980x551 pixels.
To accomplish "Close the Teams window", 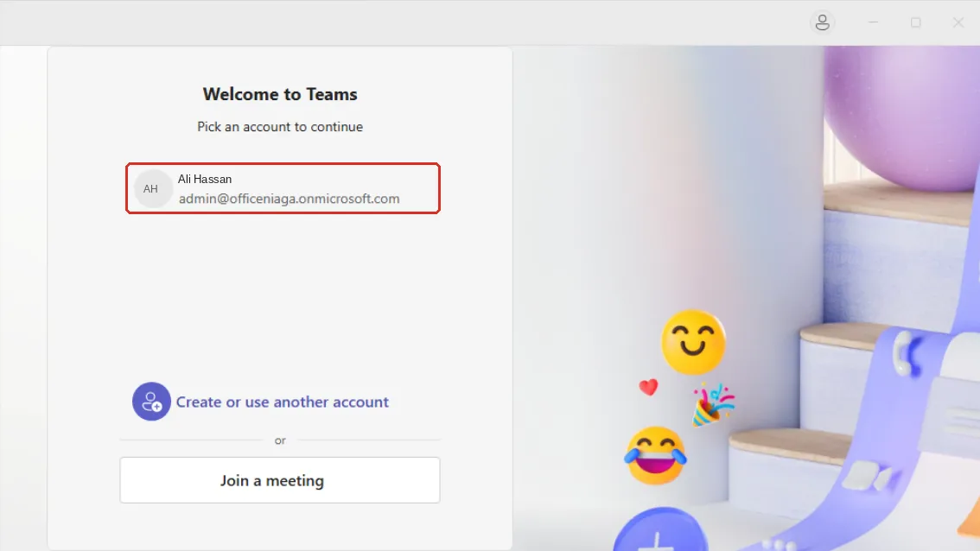I will [x=958, y=22].
